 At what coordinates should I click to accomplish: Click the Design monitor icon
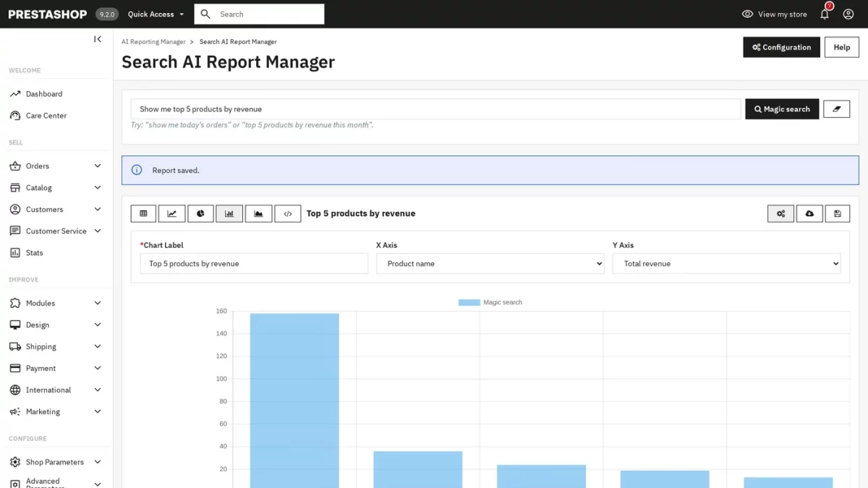coord(14,325)
